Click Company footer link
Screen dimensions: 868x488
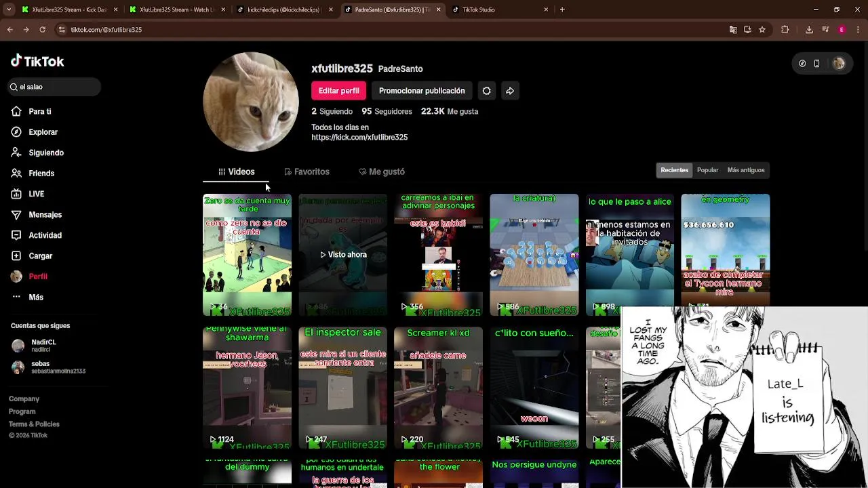click(x=24, y=399)
